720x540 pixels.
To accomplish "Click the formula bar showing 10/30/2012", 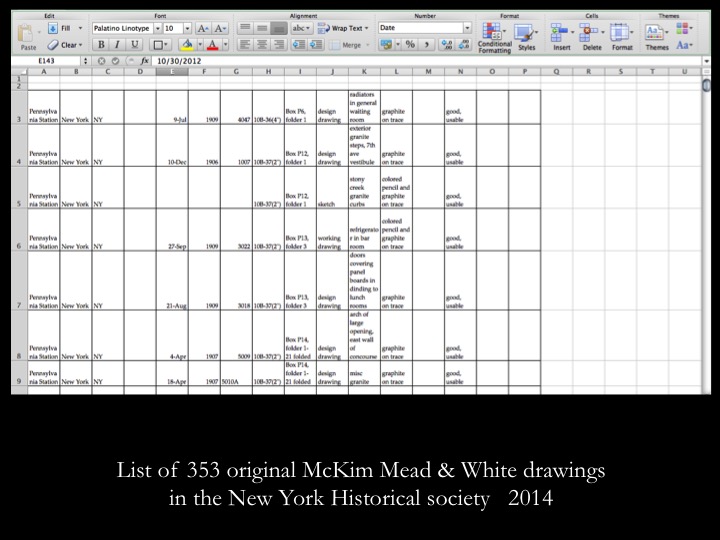I will click(x=427, y=61).
